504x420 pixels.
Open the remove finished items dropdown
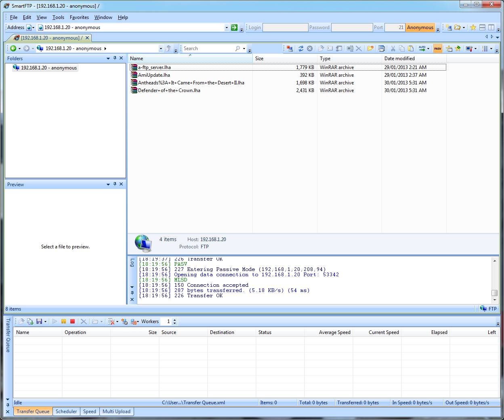(x=117, y=322)
